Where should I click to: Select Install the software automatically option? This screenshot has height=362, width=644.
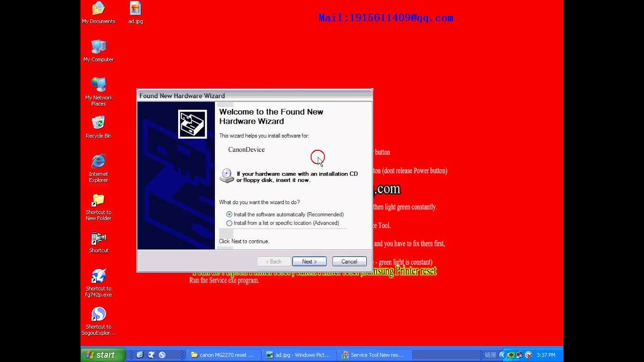point(285,214)
